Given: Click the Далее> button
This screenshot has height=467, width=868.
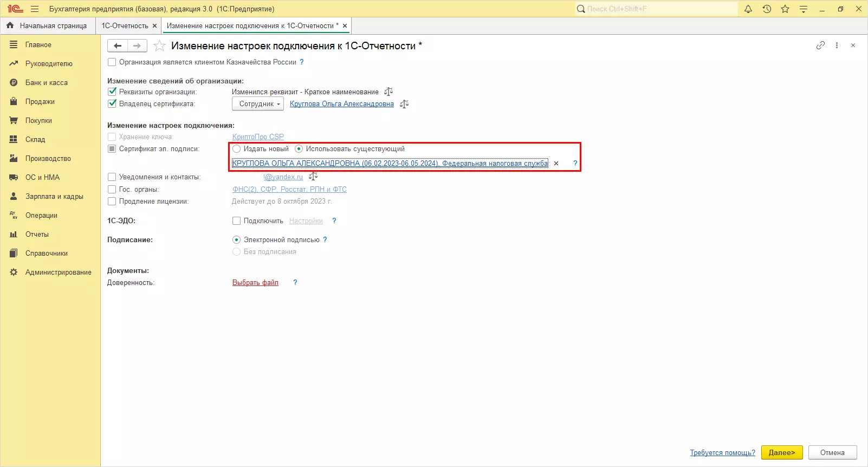Looking at the screenshot, I should point(782,452).
